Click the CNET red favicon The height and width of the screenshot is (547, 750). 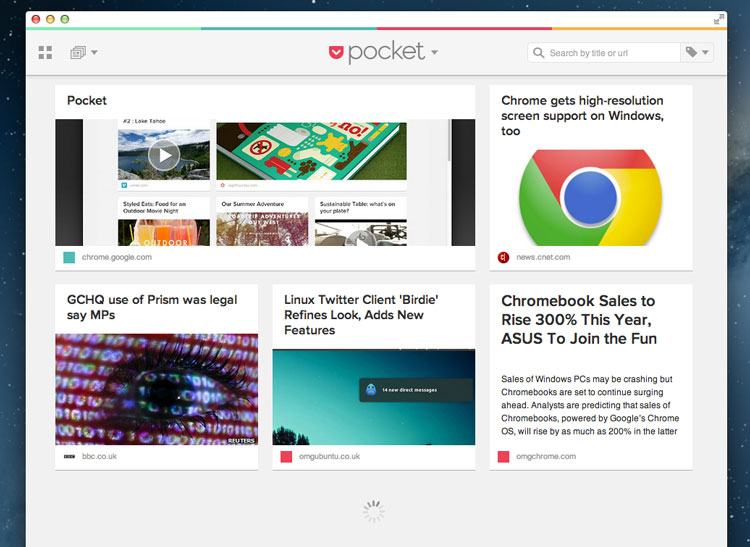[503, 257]
